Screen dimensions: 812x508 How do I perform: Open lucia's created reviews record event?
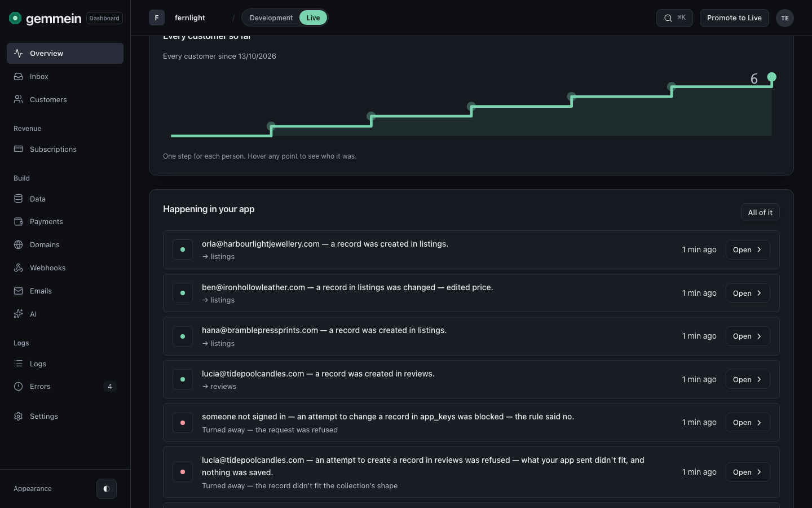tap(748, 379)
